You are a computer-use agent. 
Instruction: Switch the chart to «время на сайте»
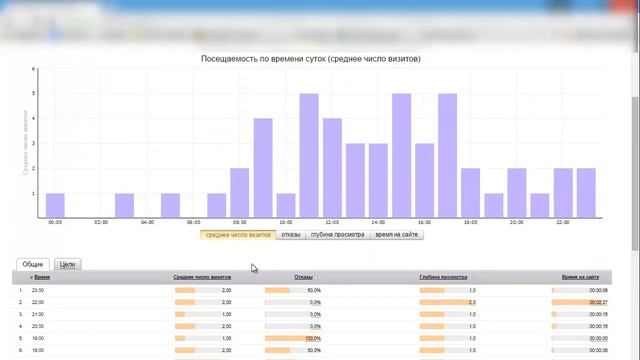pos(397,235)
